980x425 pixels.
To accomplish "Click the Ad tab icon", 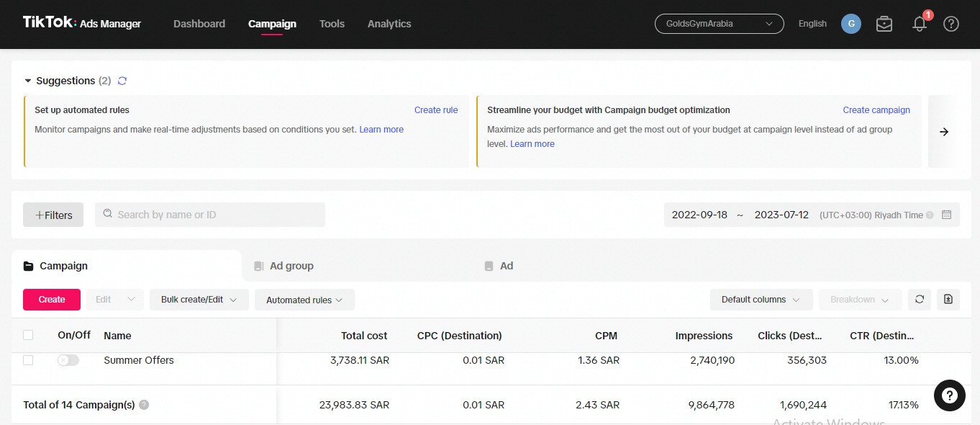I will point(489,266).
